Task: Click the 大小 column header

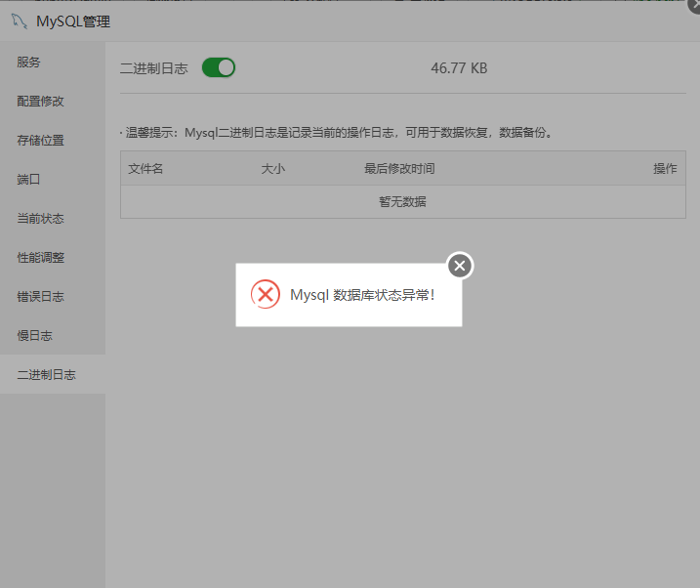Action: (272, 169)
